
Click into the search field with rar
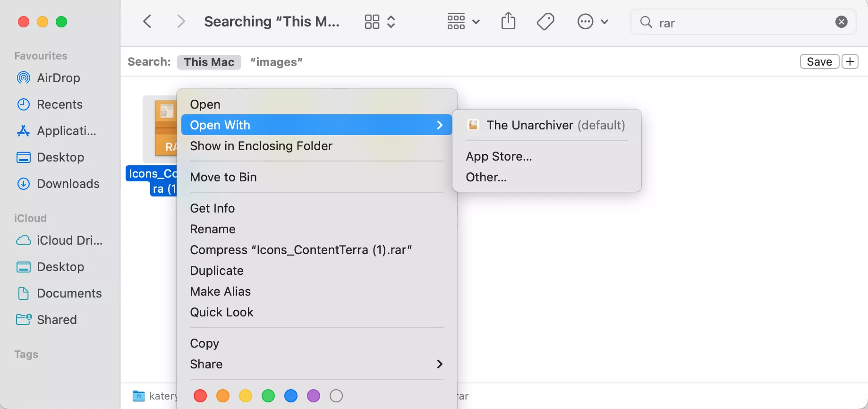pyautogui.click(x=743, y=22)
